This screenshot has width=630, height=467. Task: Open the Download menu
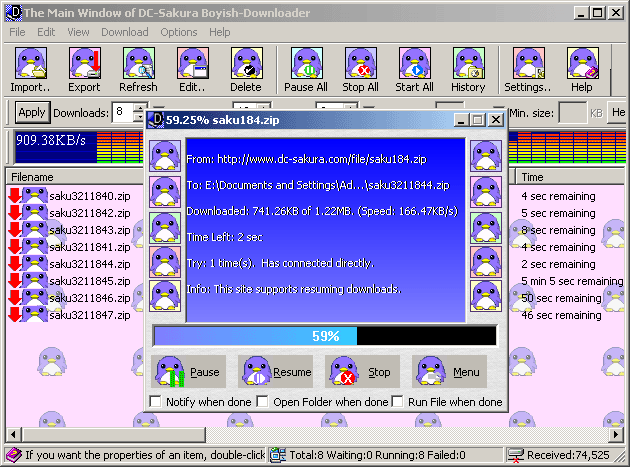coord(125,32)
